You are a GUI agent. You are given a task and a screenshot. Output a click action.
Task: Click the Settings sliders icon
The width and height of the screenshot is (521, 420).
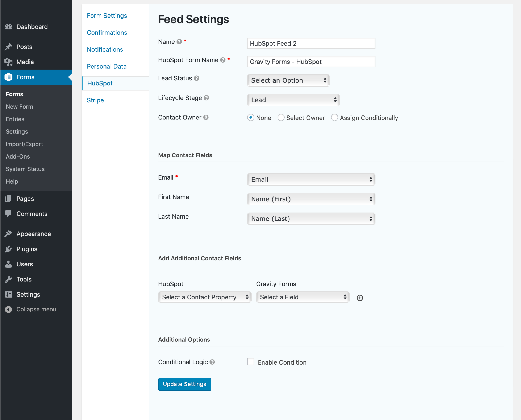click(8, 294)
